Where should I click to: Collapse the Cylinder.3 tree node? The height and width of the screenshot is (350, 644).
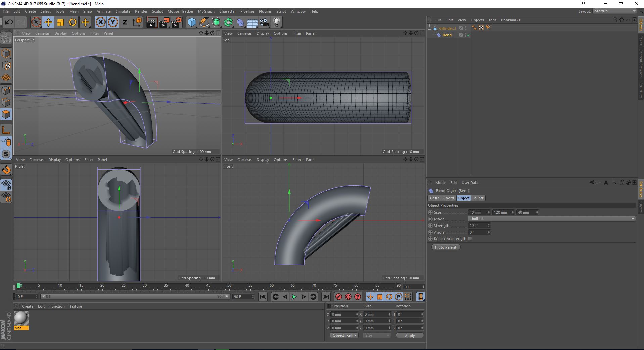pyautogui.click(x=429, y=28)
